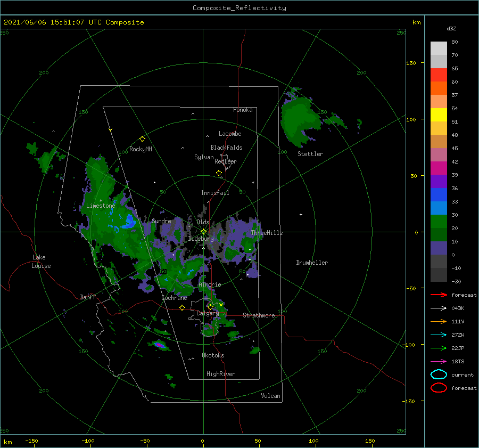Click the Composite_Reflectivity title text
Image resolution: width=479 pixels, height=448 pixels.
[x=239, y=8]
